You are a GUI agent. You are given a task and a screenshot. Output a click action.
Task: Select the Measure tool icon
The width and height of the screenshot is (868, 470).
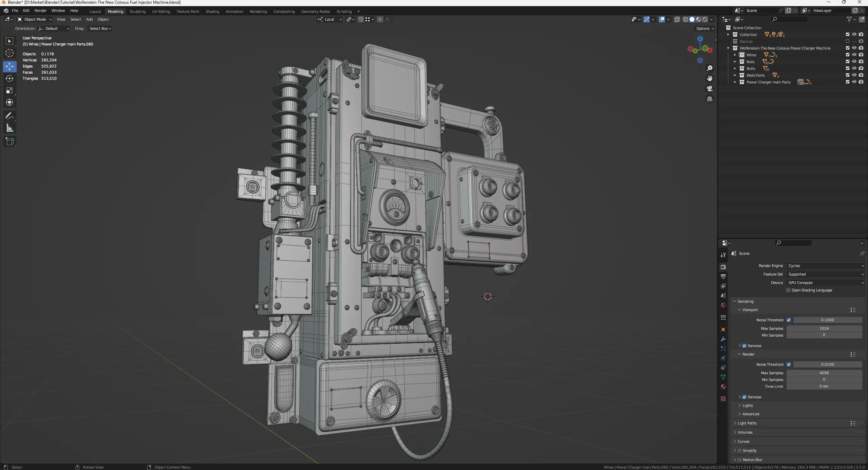click(x=9, y=129)
